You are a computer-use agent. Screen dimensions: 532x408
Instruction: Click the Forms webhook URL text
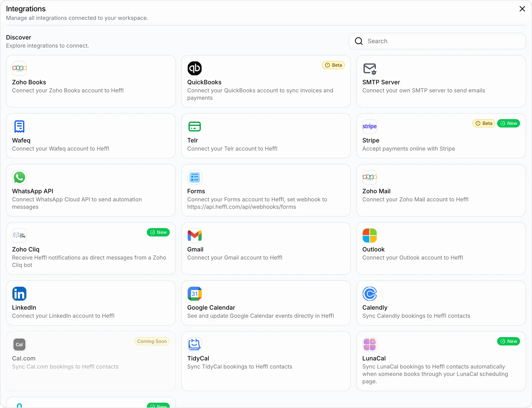(242, 207)
